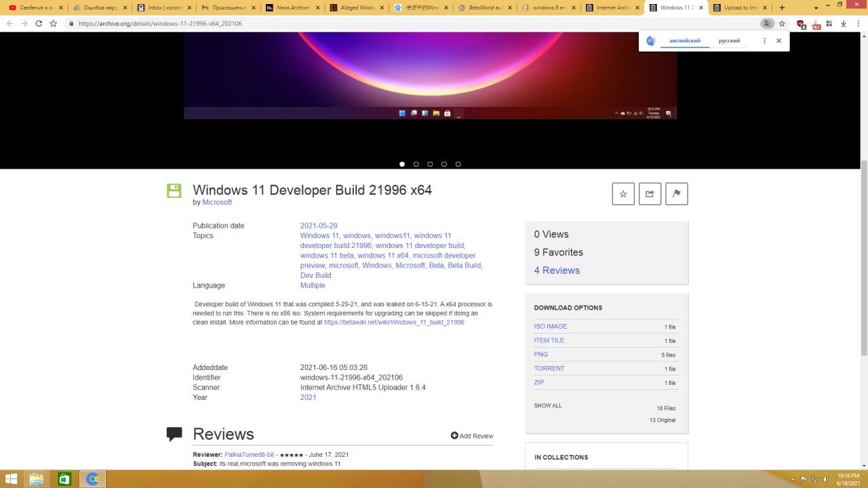Click the '18 Files' count text
This screenshot has height=488, width=868.
(666, 408)
